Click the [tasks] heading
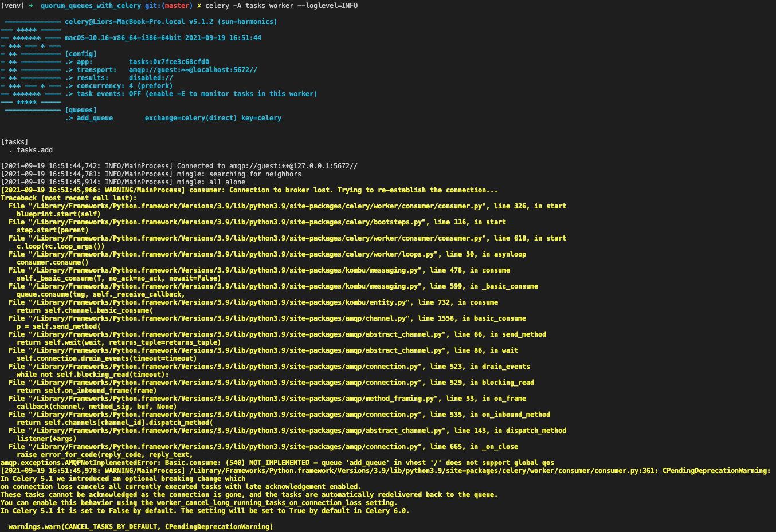Screen dimensions: 776x532 pos(15,142)
